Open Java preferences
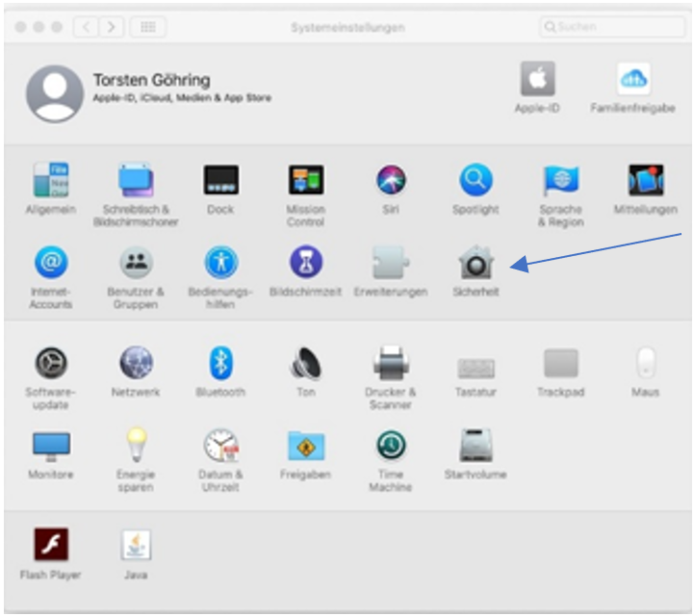The height and width of the screenshot is (616, 694). tap(136, 545)
